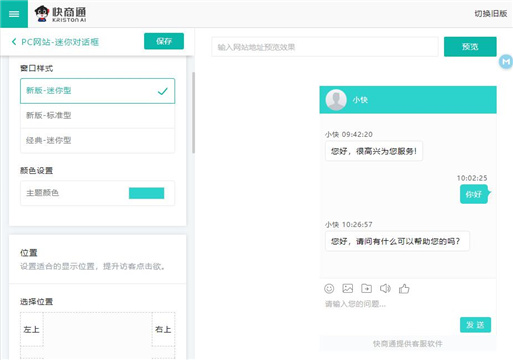Click the send file folder icon
Viewport: 513px width, 360px height.
click(x=366, y=288)
